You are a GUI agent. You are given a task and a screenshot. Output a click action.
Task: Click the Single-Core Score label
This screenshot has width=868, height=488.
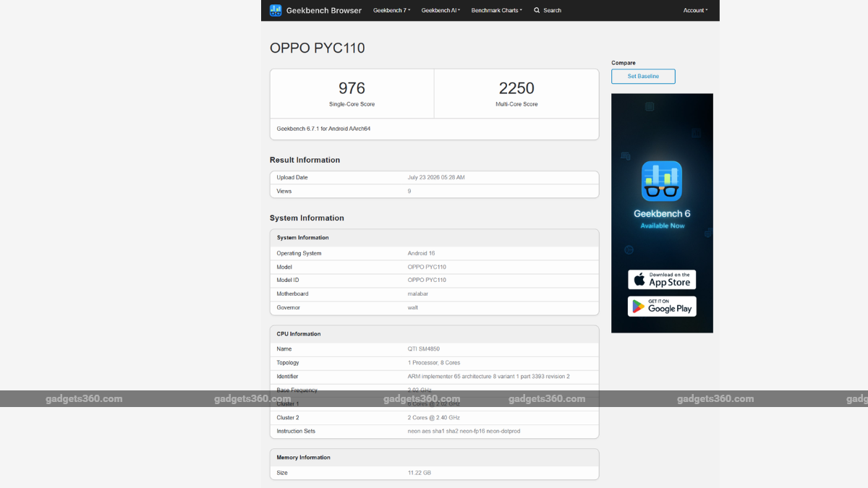[x=352, y=104]
